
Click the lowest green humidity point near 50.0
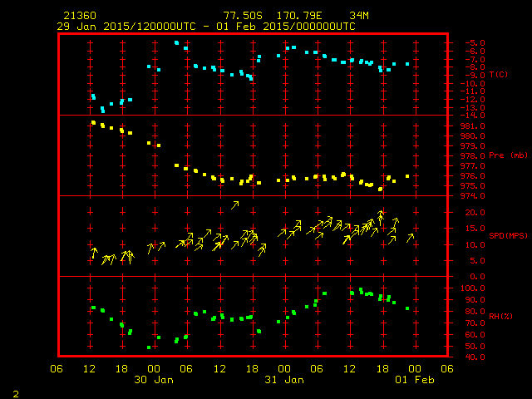pyautogui.click(x=149, y=347)
